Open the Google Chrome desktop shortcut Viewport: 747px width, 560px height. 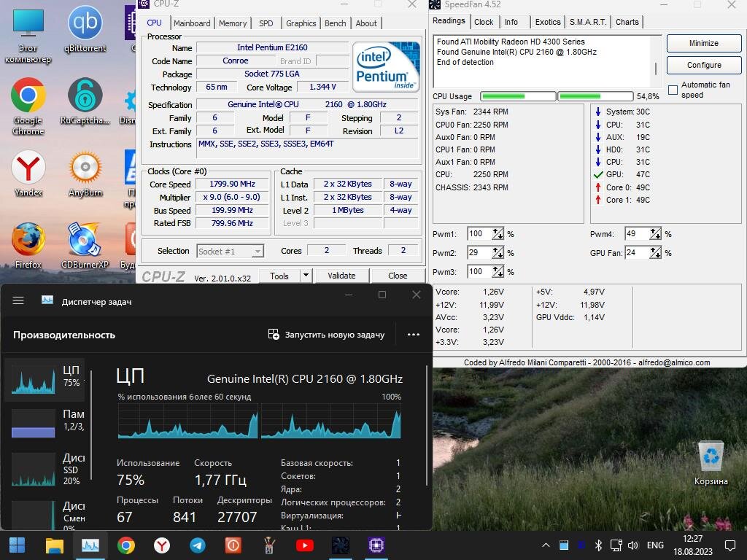(x=28, y=106)
